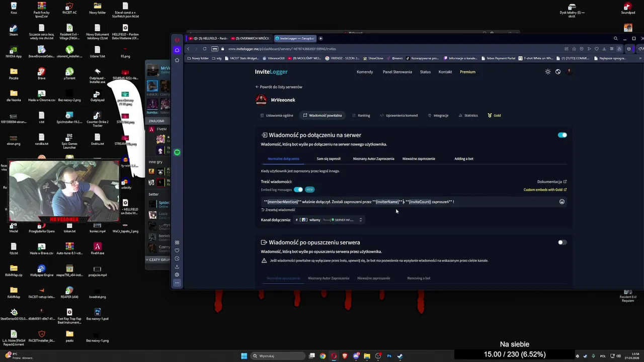Open Kanał dołączenia channel dropdown
Screen dimensions: 644x362
tap(329, 220)
